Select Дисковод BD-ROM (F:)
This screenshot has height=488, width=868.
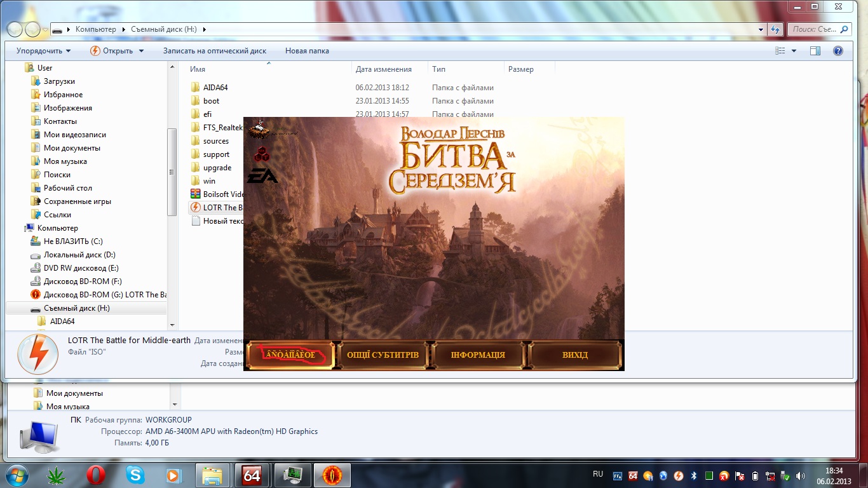coord(83,281)
